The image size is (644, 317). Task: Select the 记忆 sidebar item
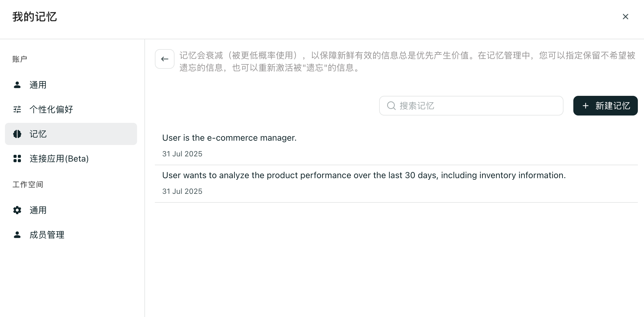[38, 134]
